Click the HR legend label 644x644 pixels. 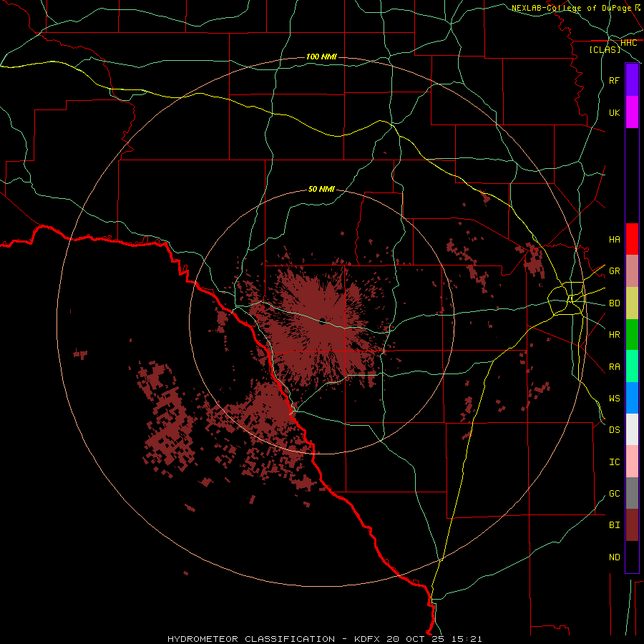[614, 335]
